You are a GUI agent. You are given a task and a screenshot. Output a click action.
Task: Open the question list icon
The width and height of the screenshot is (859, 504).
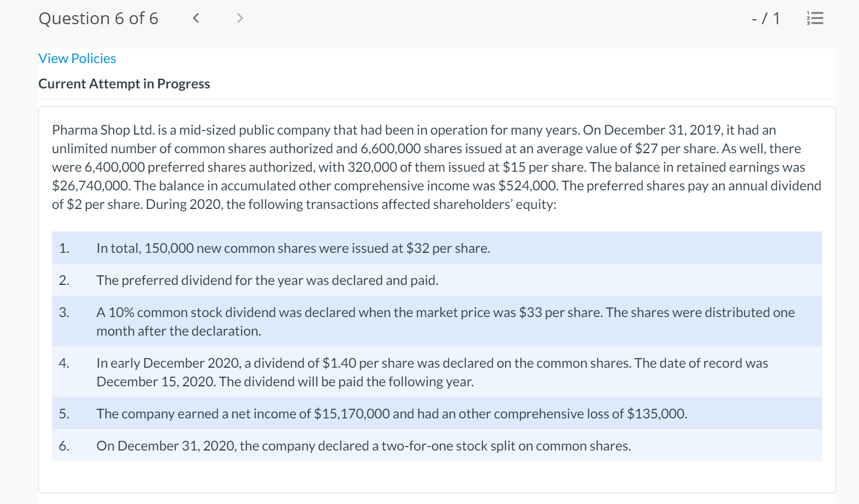(x=815, y=19)
